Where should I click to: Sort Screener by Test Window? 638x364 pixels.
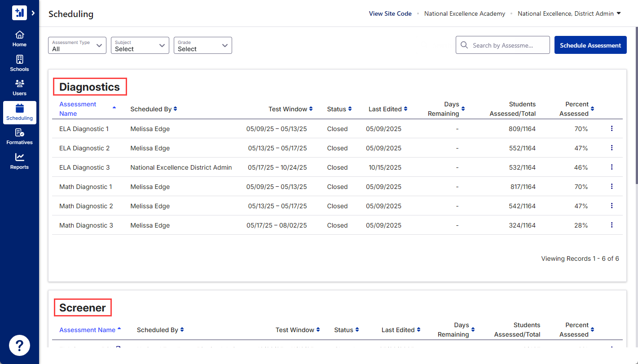coord(298,330)
